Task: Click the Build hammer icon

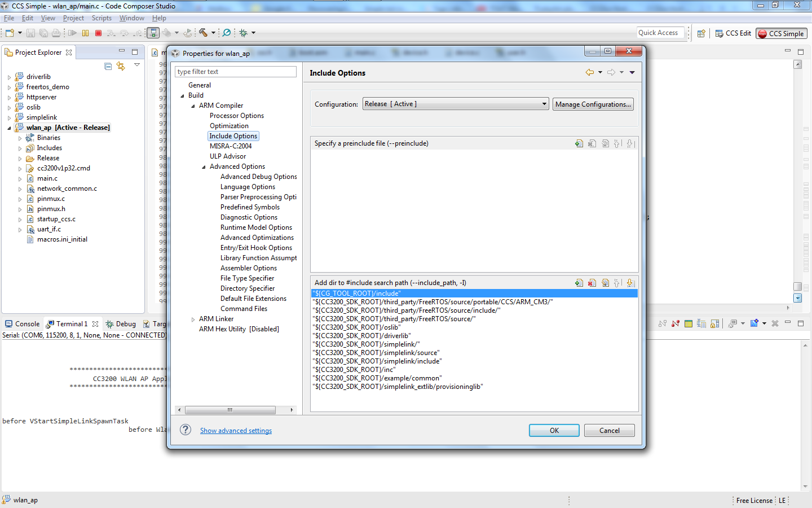Action: pos(203,33)
